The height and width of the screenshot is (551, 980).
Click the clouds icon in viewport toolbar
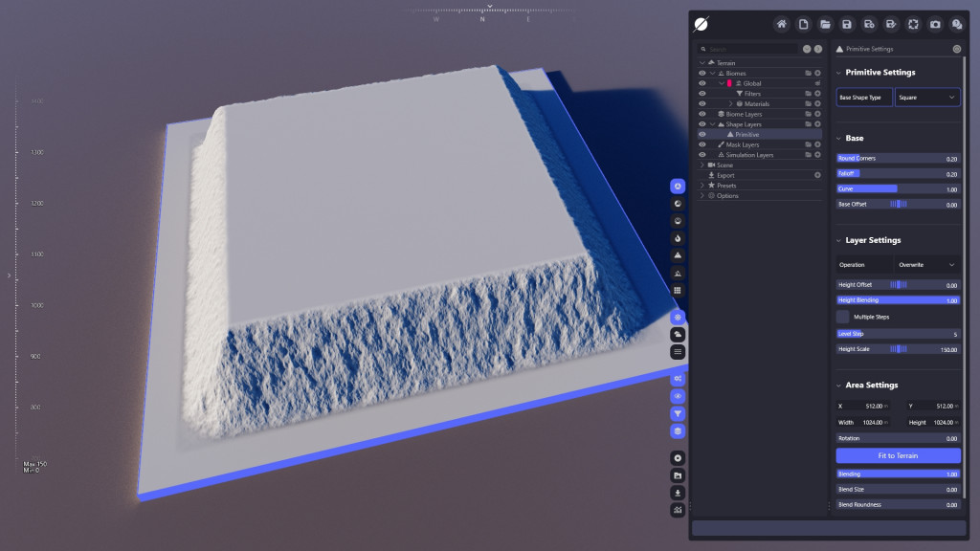[678, 335]
